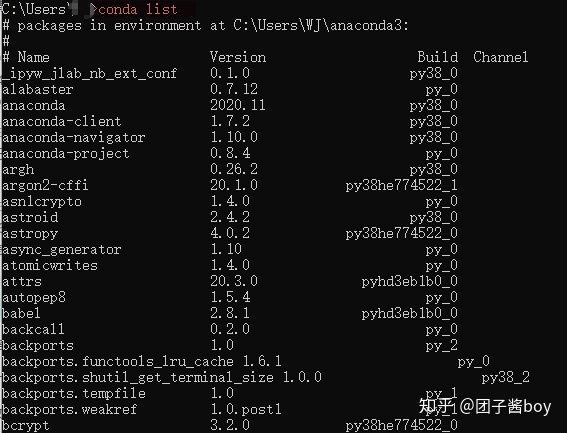Click the py38he774522_1 build string
Screen dimensions: 567x433
coord(401,186)
